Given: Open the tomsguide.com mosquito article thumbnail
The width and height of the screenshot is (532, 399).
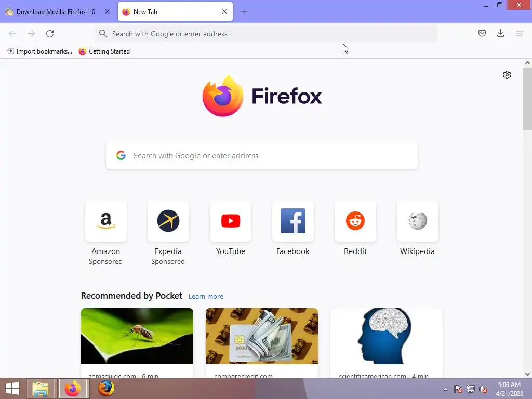Looking at the screenshot, I should coord(137,336).
